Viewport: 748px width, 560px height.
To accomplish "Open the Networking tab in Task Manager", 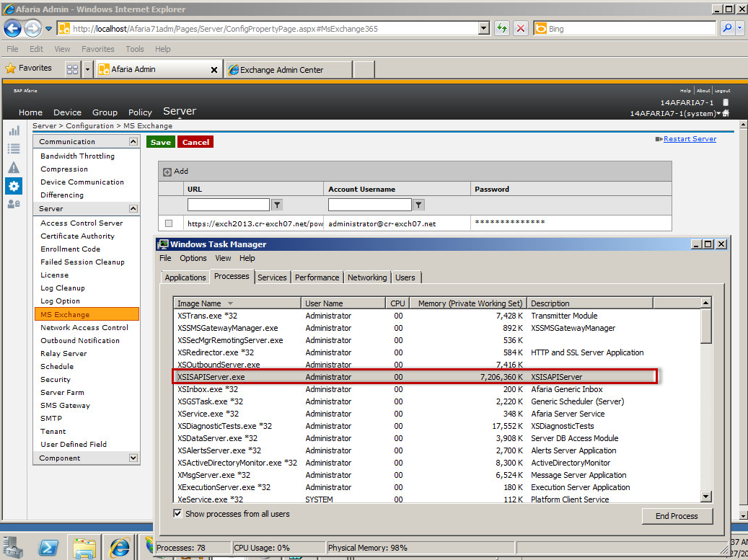I will pyautogui.click(x=367, y=277).
